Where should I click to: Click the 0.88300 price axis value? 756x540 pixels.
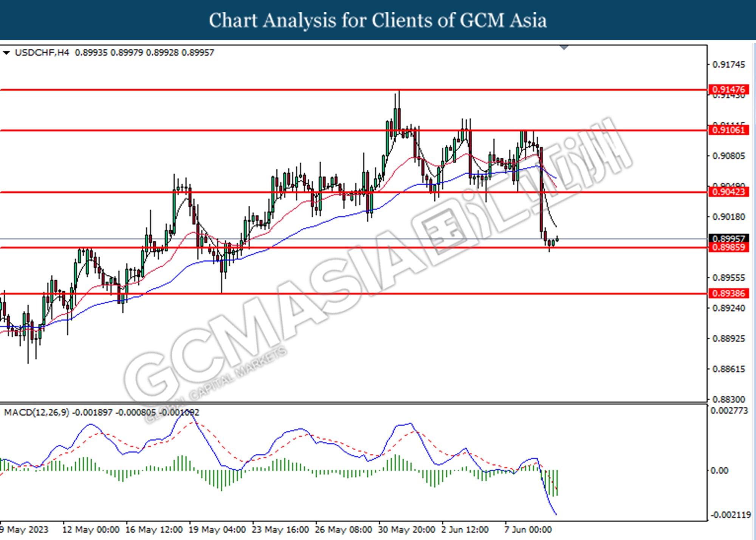(729, 399)
